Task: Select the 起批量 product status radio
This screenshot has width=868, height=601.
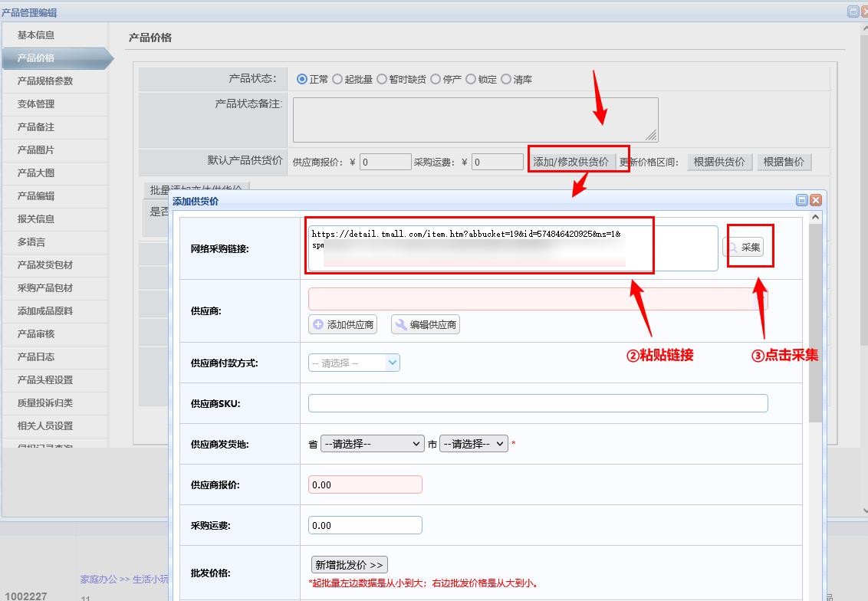Action: point(337,79)
